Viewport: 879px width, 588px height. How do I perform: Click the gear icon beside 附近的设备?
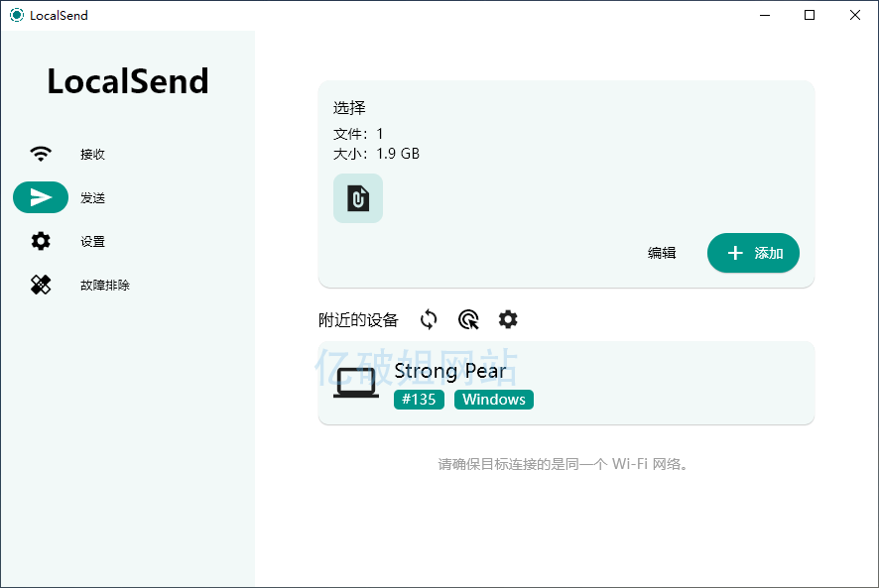(508, 319)
